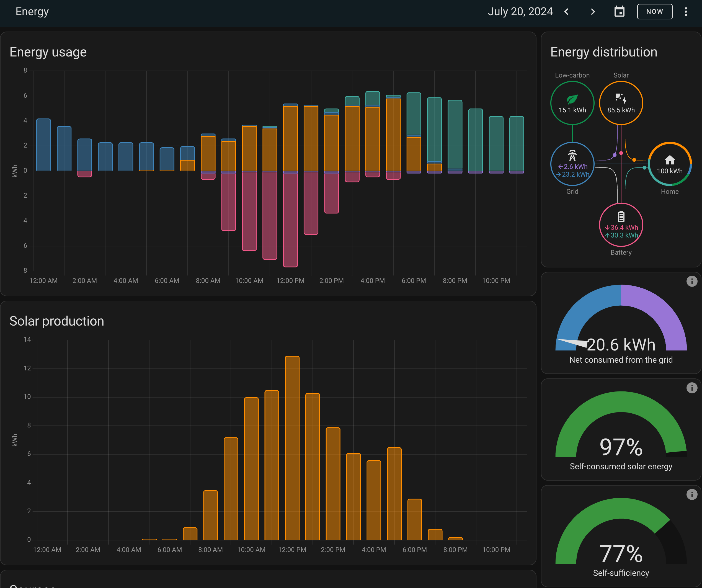
Task: Click the NOW button
Action: click(x=654, y=12)
